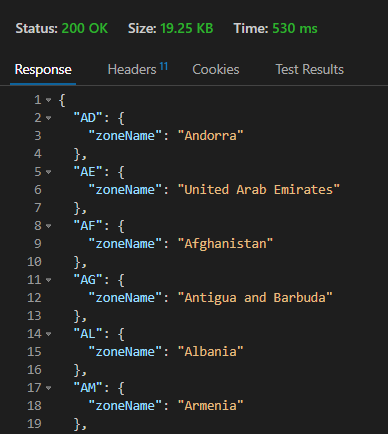The width and height of the screenshot is (388, 434).
Task: Click the "zoneName" key on line 6
Action: 125,190
